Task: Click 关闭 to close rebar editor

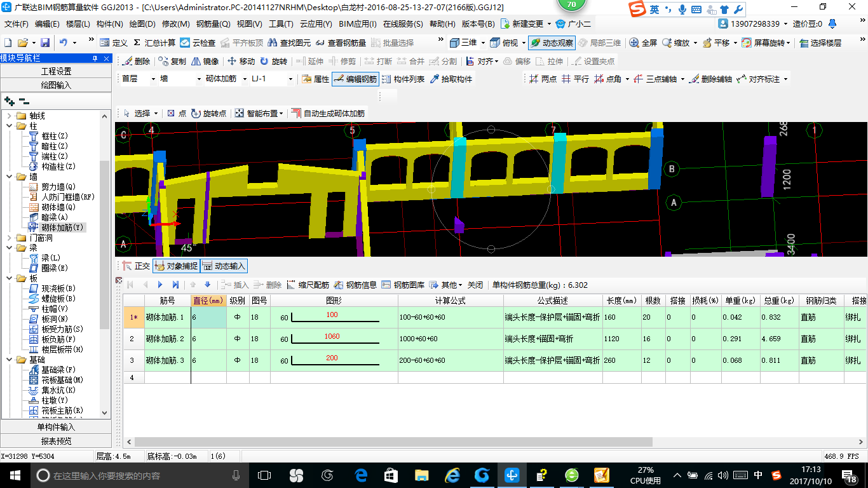Action: coord(475,285)
